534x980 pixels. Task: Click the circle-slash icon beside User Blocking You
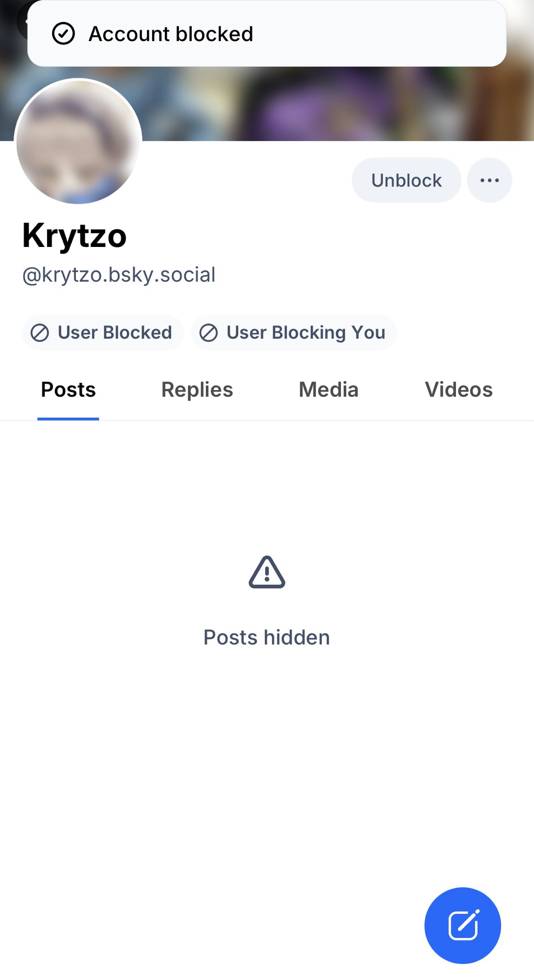pyautogui.click(x=208, y=333)
